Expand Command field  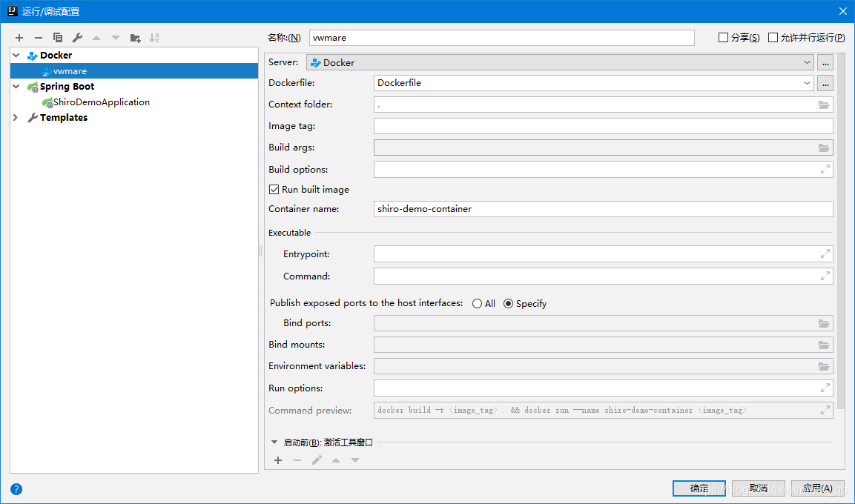[825, 276]
